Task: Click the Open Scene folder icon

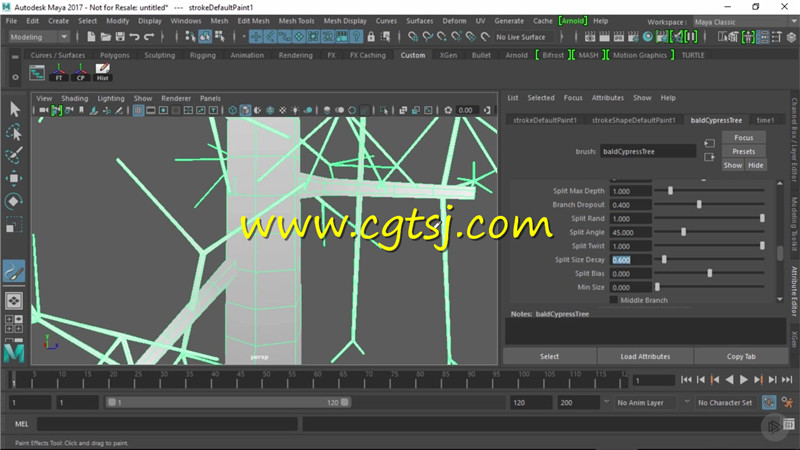Action: [x=106, y=37]
